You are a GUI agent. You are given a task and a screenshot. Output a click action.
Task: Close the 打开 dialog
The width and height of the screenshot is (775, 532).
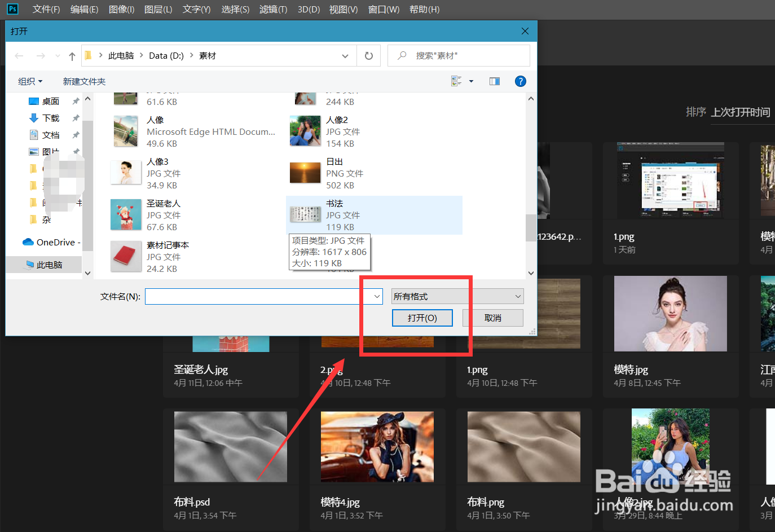525,31
